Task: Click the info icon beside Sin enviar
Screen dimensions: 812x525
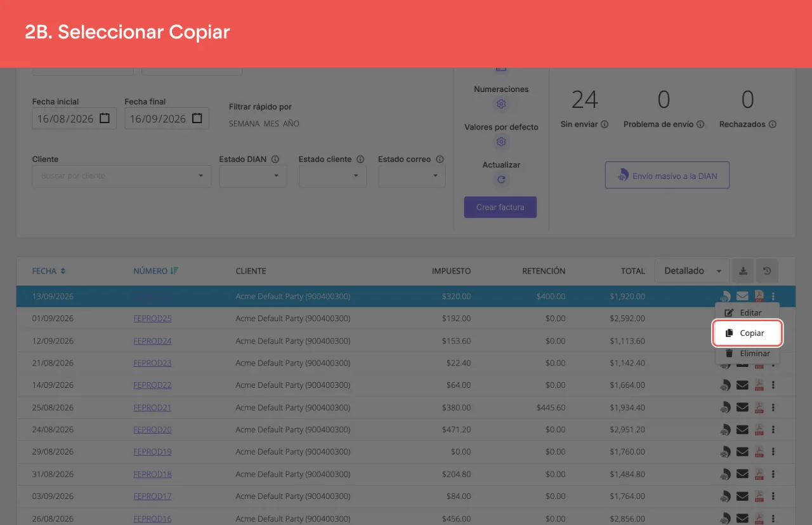Action: pos(605,124)
